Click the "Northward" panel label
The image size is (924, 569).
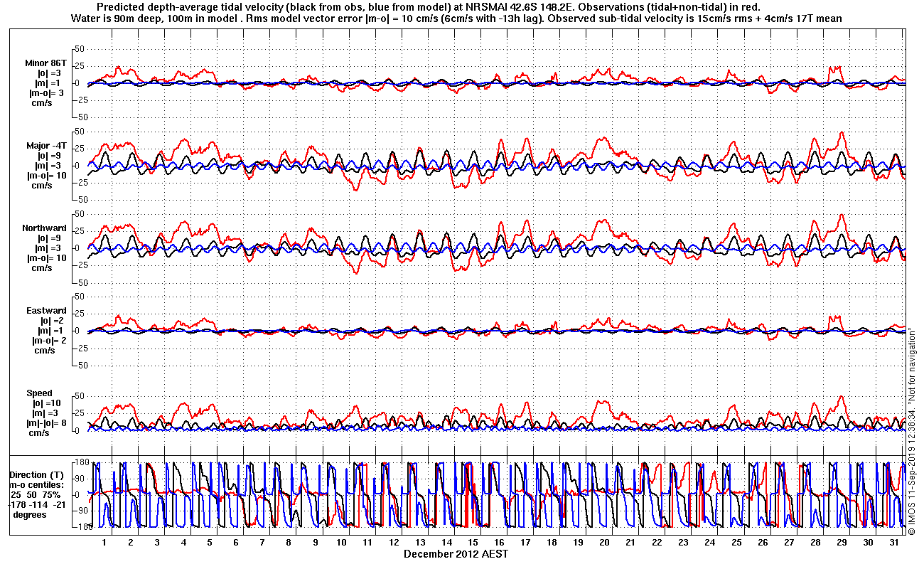coord(45,228)
